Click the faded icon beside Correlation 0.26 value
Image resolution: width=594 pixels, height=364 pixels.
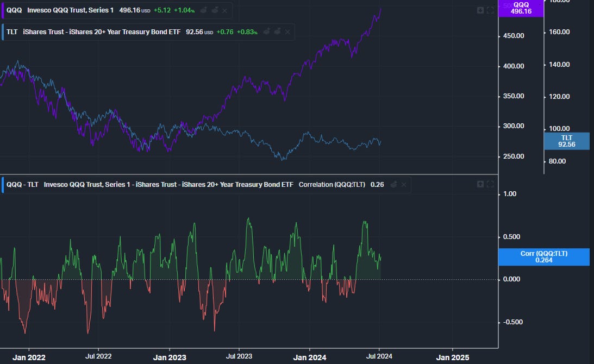pyautogui.click(x=393, y=185)
